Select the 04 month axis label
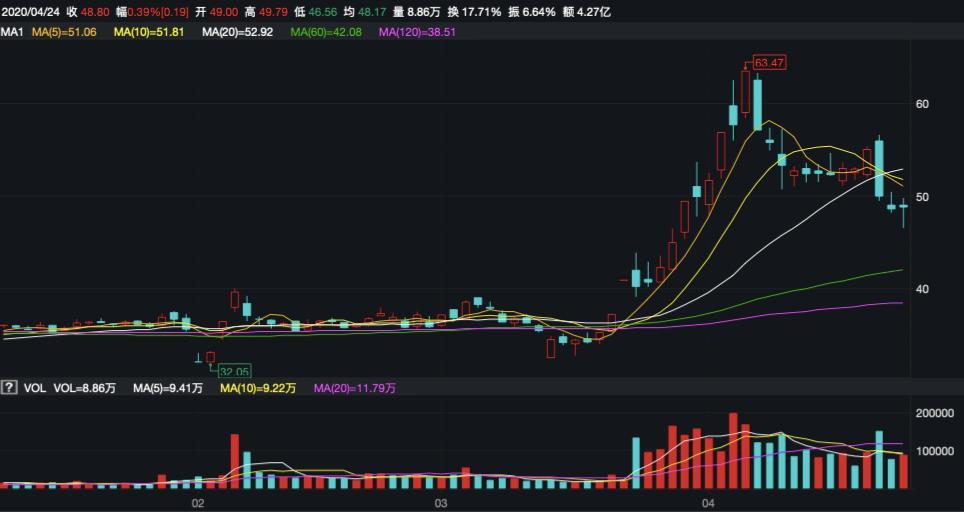 709,502
